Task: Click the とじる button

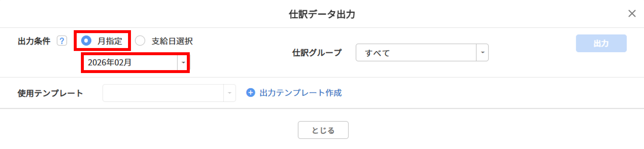Action: (323, 130)
